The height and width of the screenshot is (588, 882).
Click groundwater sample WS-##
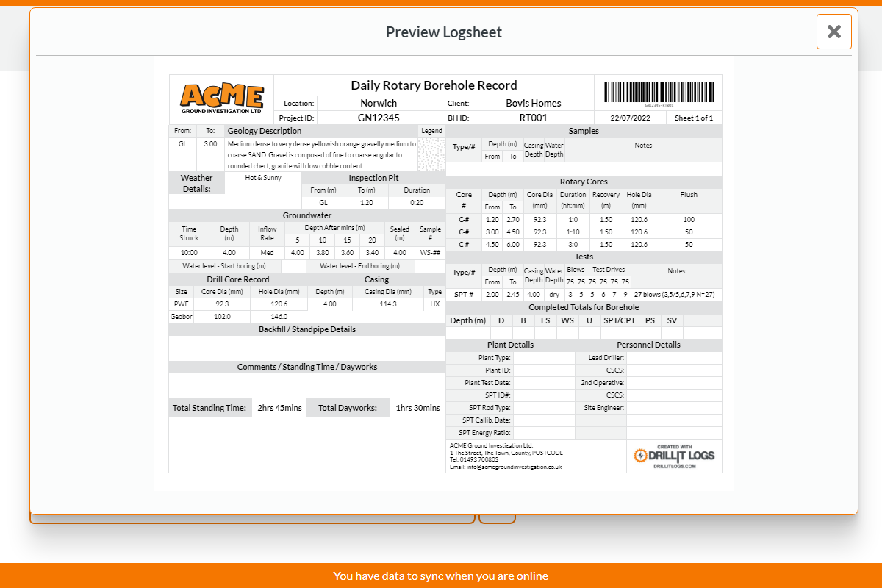430,253
